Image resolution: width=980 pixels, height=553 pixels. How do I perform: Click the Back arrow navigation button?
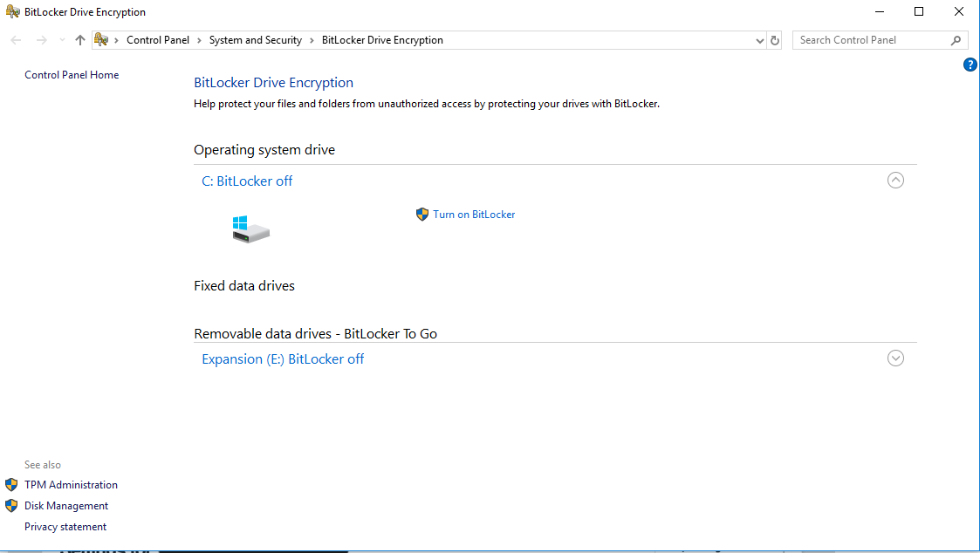pos(17,40)
